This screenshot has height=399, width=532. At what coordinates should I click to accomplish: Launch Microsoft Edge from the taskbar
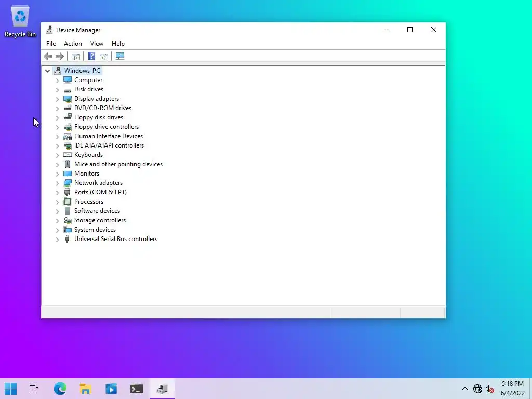pyautogui.click(x=60, y=389)
